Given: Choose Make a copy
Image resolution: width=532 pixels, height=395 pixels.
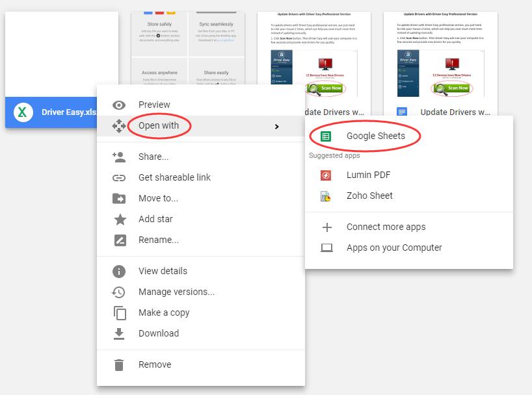Looking at the screenshot, I should pyautogui.click(x=164, y=313).
